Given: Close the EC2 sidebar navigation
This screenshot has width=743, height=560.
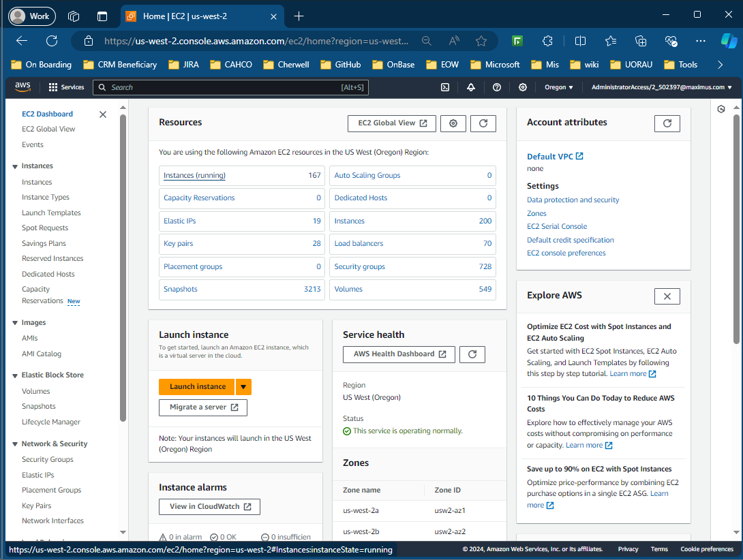Looking at the screenshot, I should [103, 114].
